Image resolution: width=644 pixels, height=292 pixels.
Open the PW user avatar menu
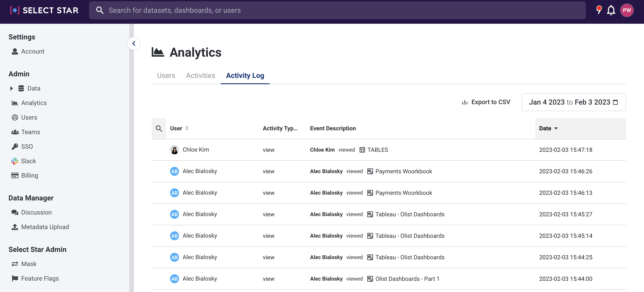(x=627, y=10)
